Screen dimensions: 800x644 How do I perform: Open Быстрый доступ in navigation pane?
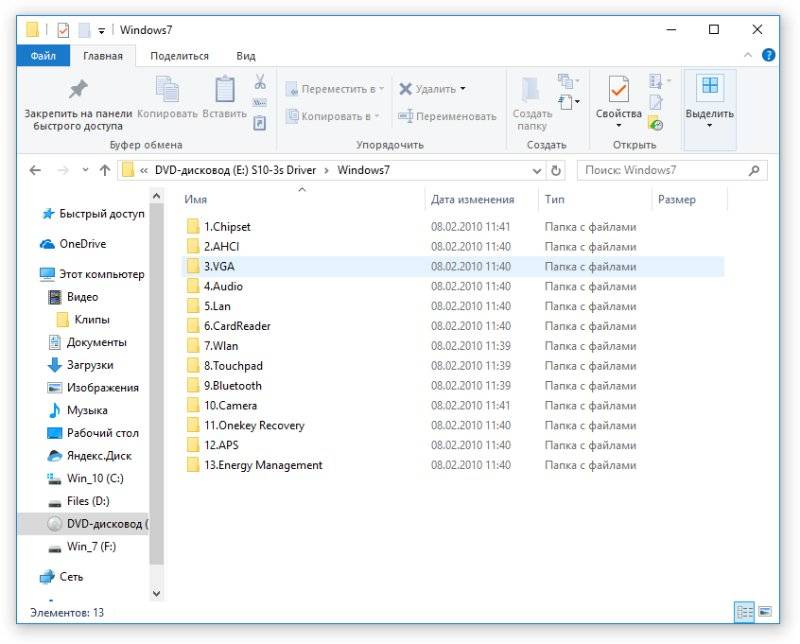point(93,214)
